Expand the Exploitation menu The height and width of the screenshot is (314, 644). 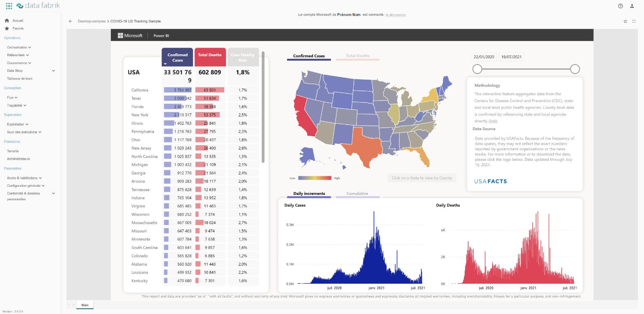[18, 124]
